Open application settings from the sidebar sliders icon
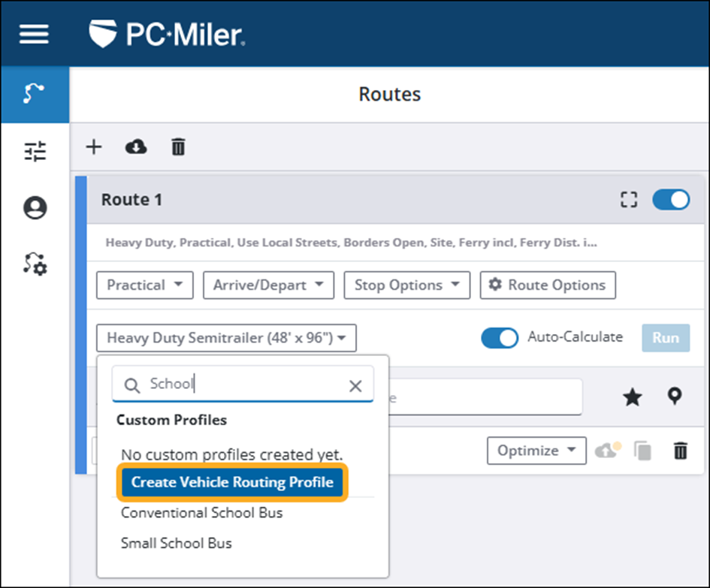 (x=34, y=151)
